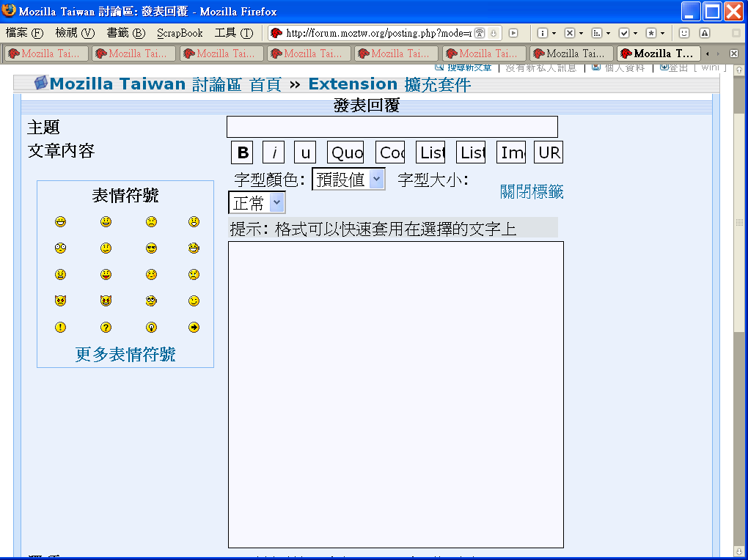Screen dimensions: 748x560
Task: Close current tab with tab bar X
Action: coord(734,54)
